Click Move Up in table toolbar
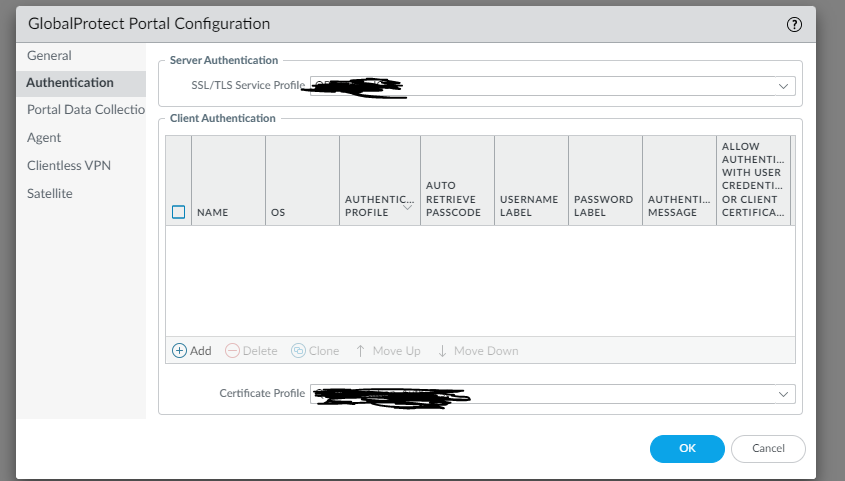Viewport: 845px width, 481px height. tap(388, 351)
